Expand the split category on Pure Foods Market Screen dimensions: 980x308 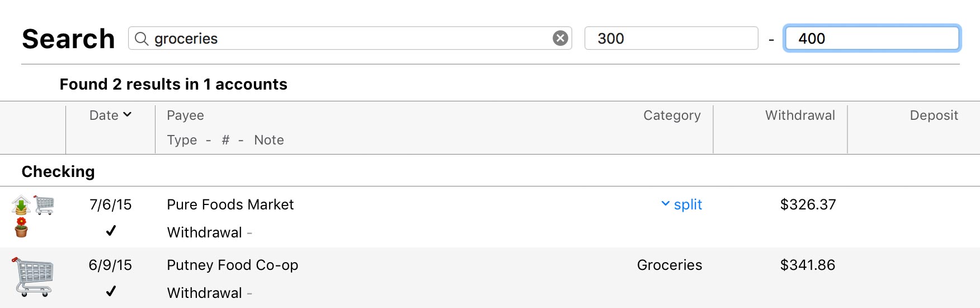(682, 204)
